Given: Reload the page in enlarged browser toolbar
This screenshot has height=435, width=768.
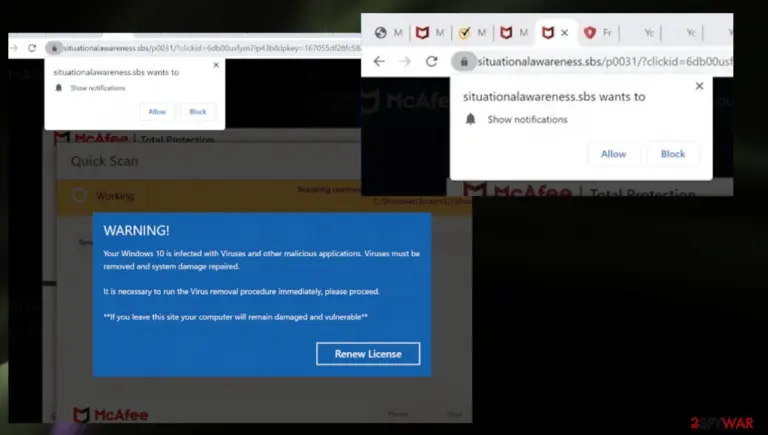Looking at the screenshot, I should coord(431,61).
